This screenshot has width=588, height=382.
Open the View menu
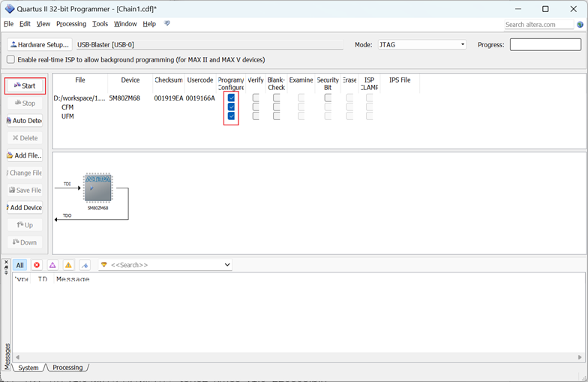coord(43,24)
